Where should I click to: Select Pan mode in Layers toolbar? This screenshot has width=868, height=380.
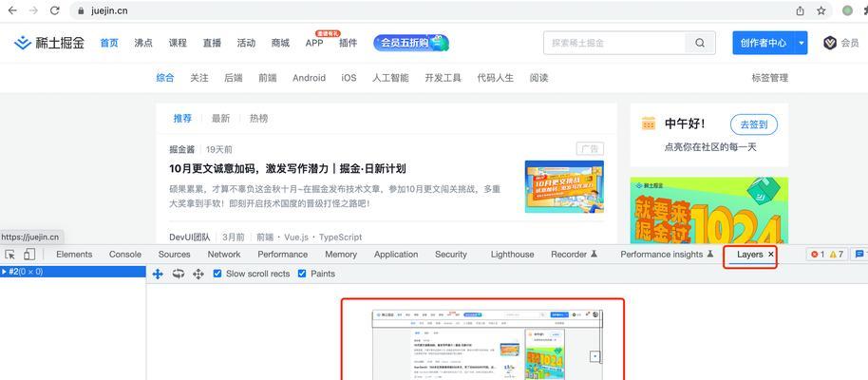[x=158, y=274]
